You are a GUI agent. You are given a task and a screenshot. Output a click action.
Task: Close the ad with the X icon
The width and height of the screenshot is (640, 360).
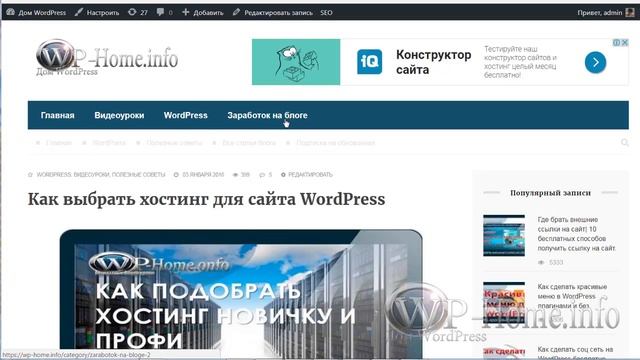click(x=625, y=42)
